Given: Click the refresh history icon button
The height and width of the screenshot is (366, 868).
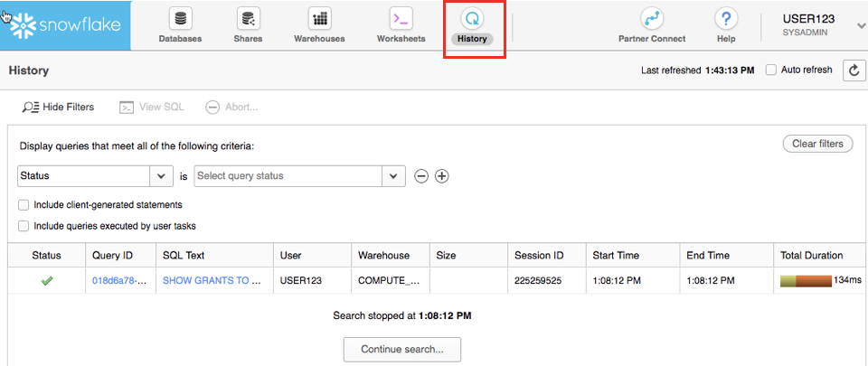Looking at the screenshot, I should tap(854, 70).
